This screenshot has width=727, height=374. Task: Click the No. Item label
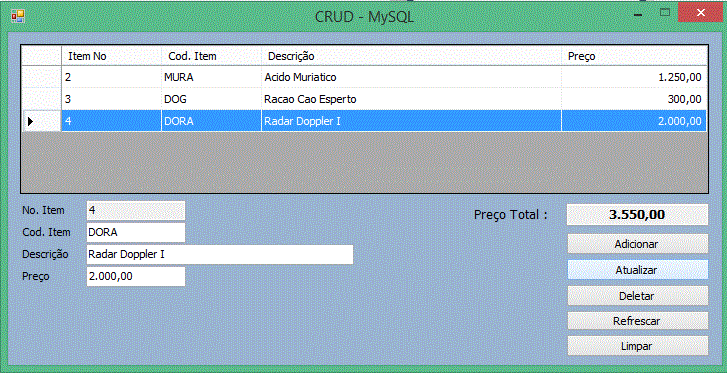pyautogui.click(x=44, y=210)
